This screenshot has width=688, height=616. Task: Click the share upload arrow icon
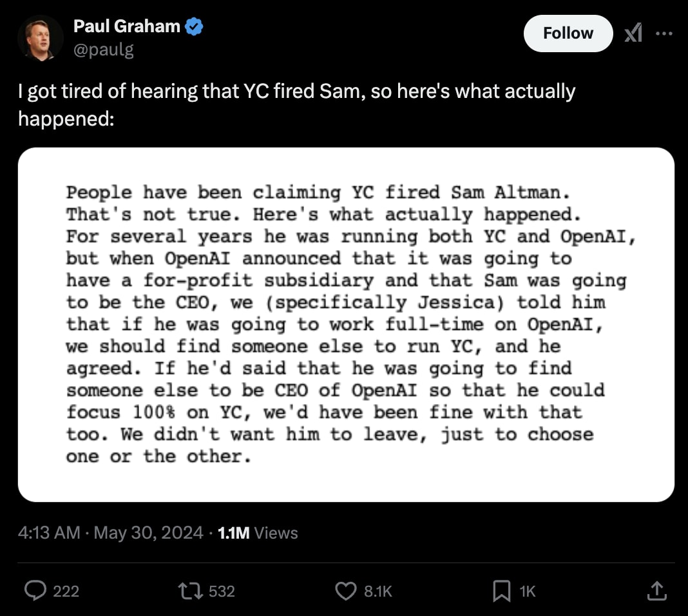coord(656,590)
